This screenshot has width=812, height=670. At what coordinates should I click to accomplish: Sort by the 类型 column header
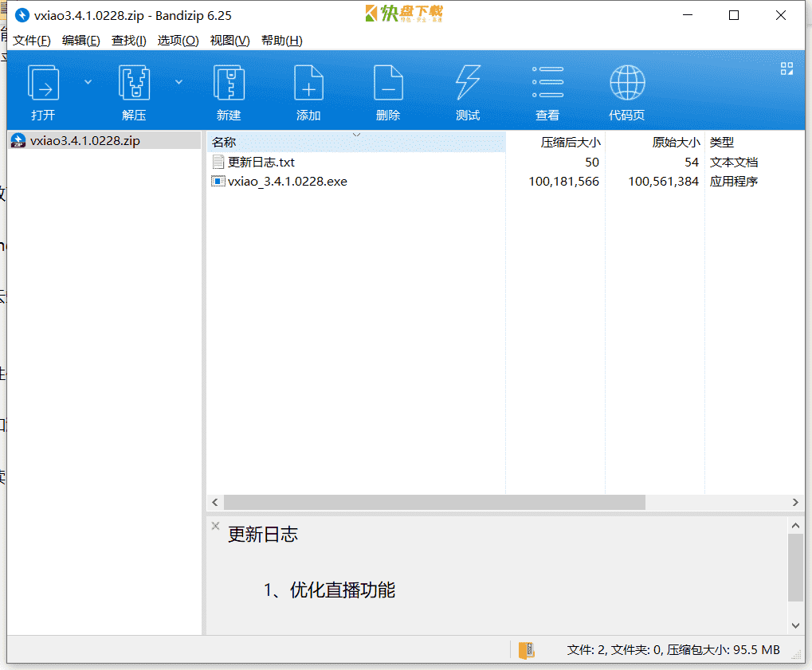[x=755, y=142]
